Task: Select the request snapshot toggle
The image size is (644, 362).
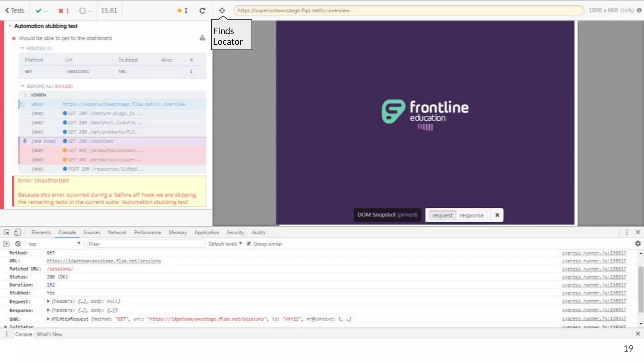Action: click(442, 215)
